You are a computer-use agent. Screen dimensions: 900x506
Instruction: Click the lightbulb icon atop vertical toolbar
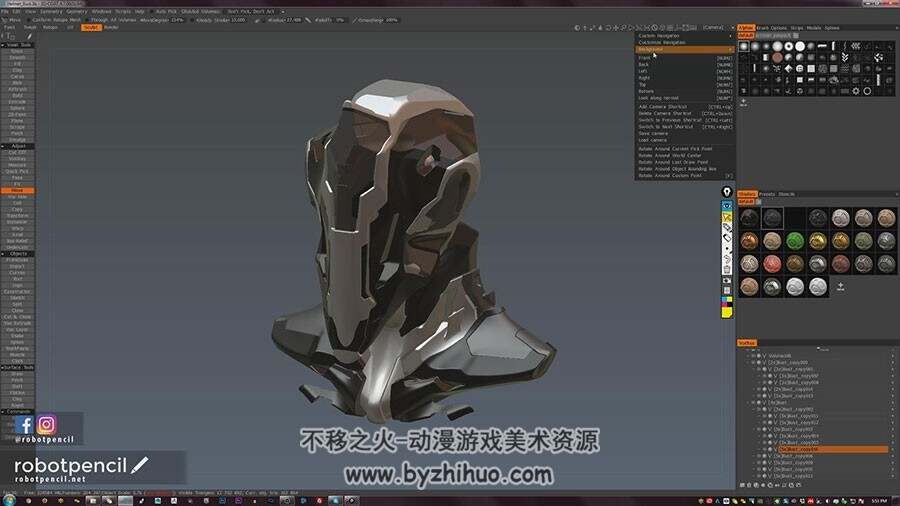(x=727, y=192)
